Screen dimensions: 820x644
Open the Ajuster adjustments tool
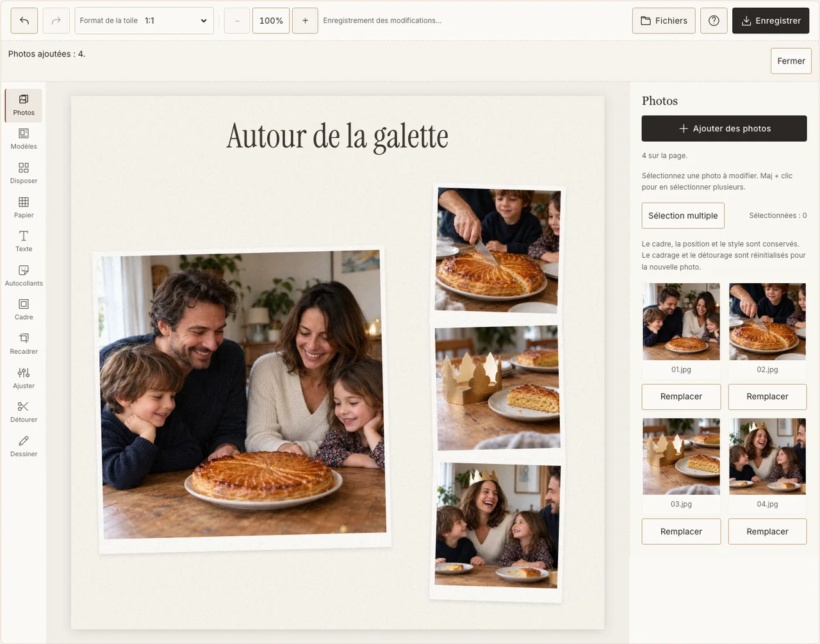[x=24, y=379]
